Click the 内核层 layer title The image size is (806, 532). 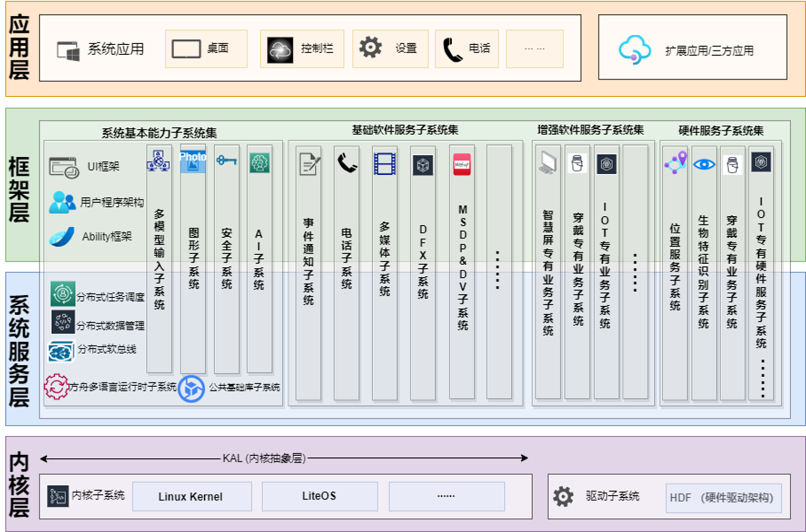(19, 485)
